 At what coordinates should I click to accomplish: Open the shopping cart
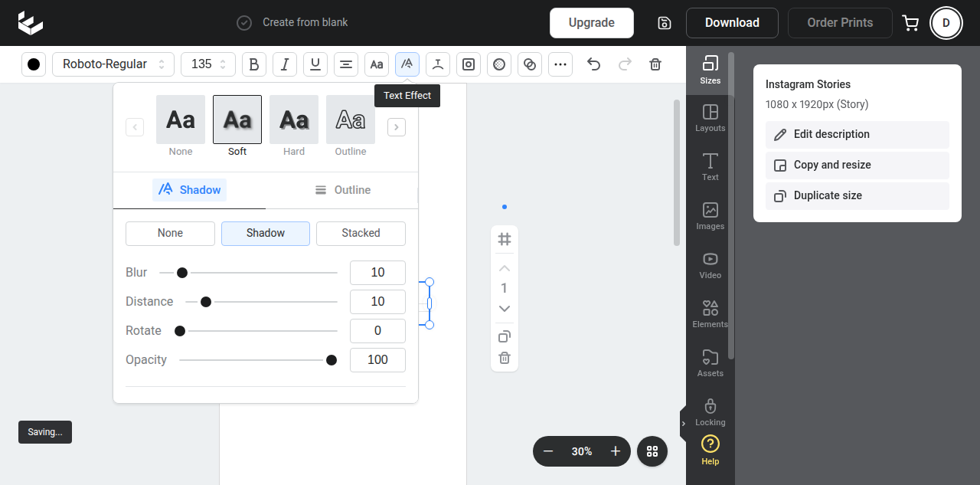911,23
